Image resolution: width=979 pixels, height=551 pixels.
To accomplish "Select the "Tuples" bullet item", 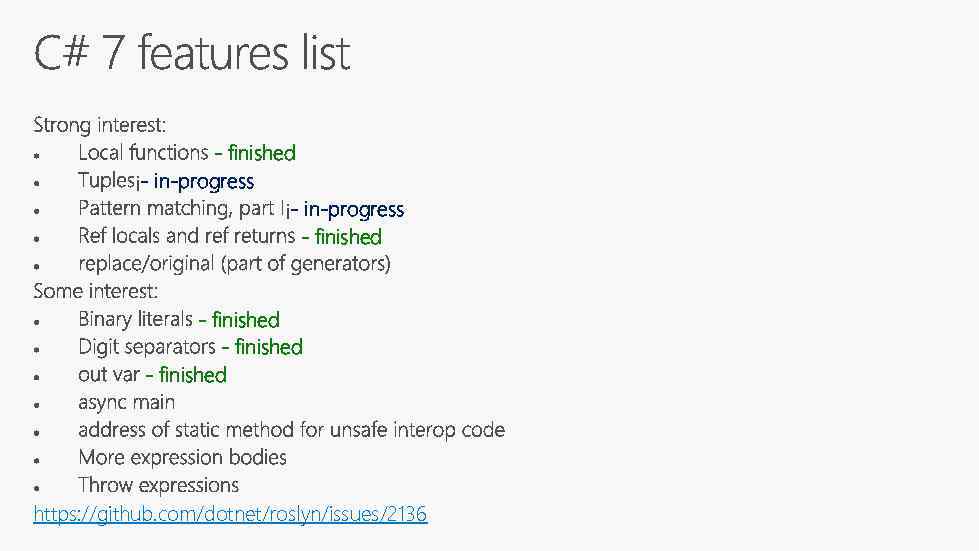I will click(104, 181).
